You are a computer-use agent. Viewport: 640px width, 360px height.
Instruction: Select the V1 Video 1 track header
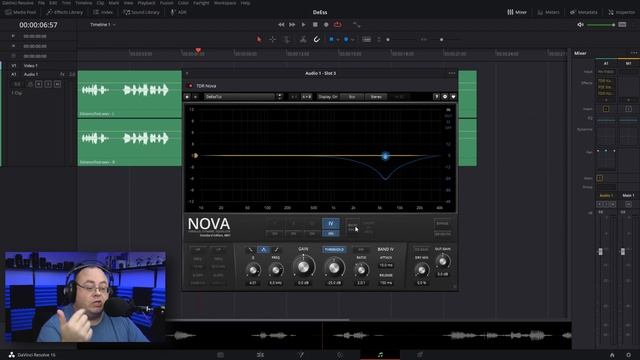point(30,65)
